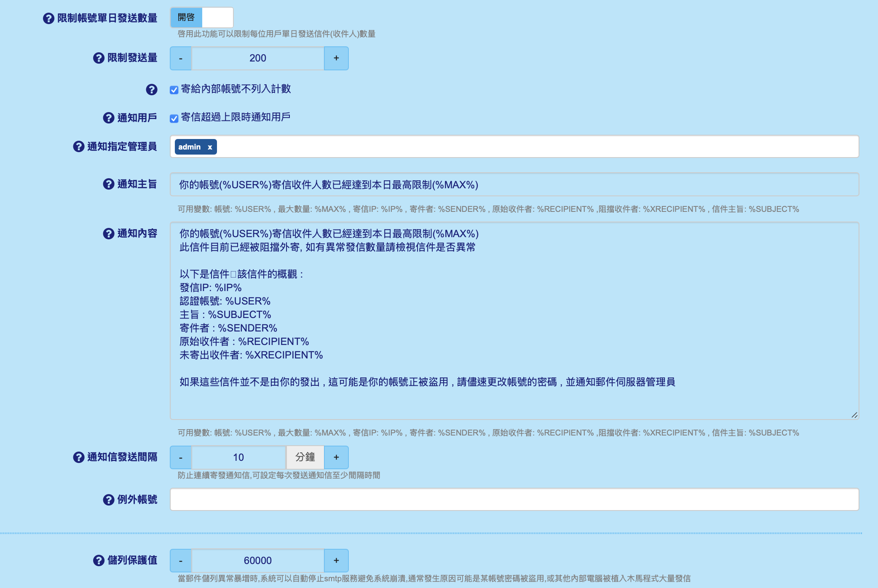Increase notification interval with plus button
The height and width of the screenshot is (588, 878).
[336, 457]
